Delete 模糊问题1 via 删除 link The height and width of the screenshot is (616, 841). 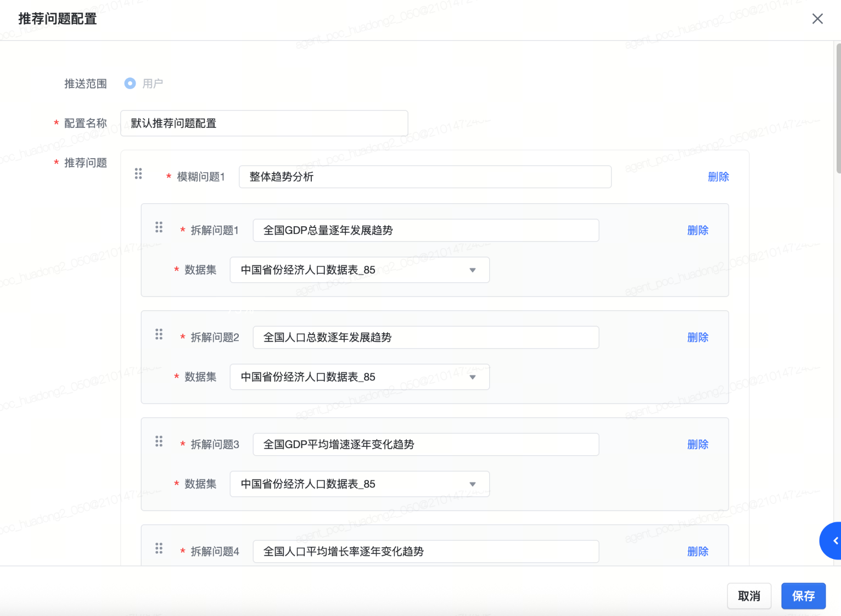718,177
